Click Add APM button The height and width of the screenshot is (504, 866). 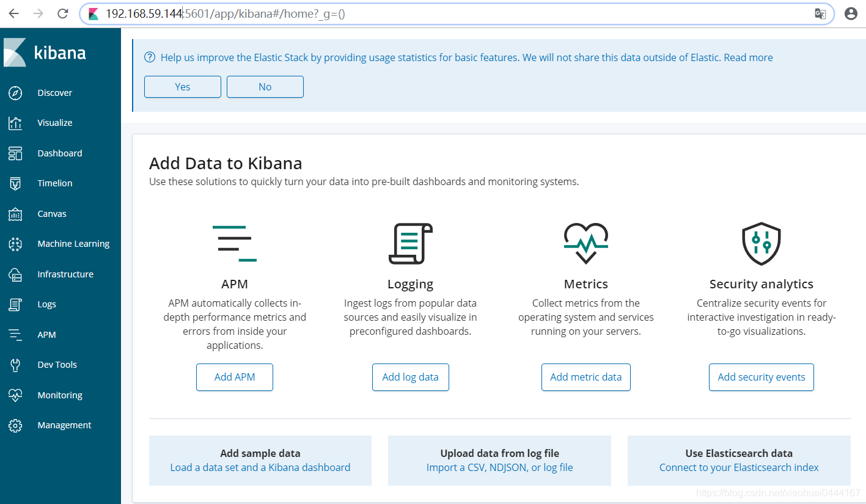point(235,377)
